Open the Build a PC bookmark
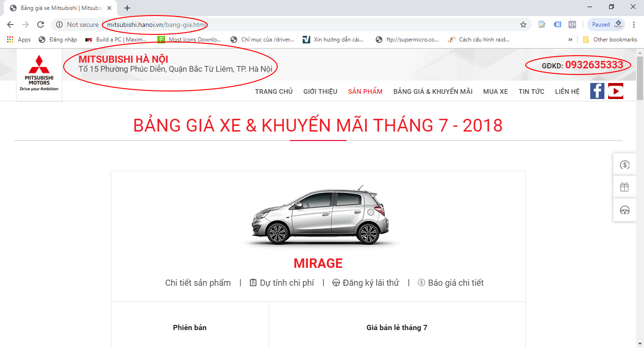 click(x=116, y=40)
